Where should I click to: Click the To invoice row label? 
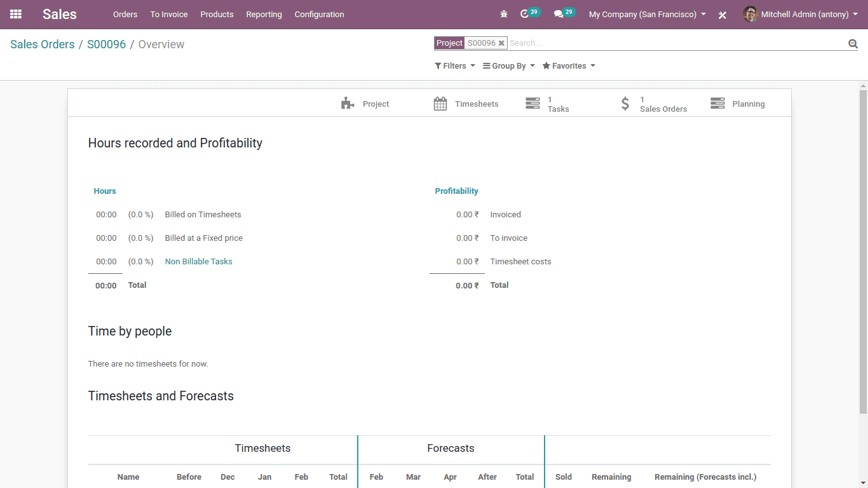pyautogui.click(x=509, y=238)
